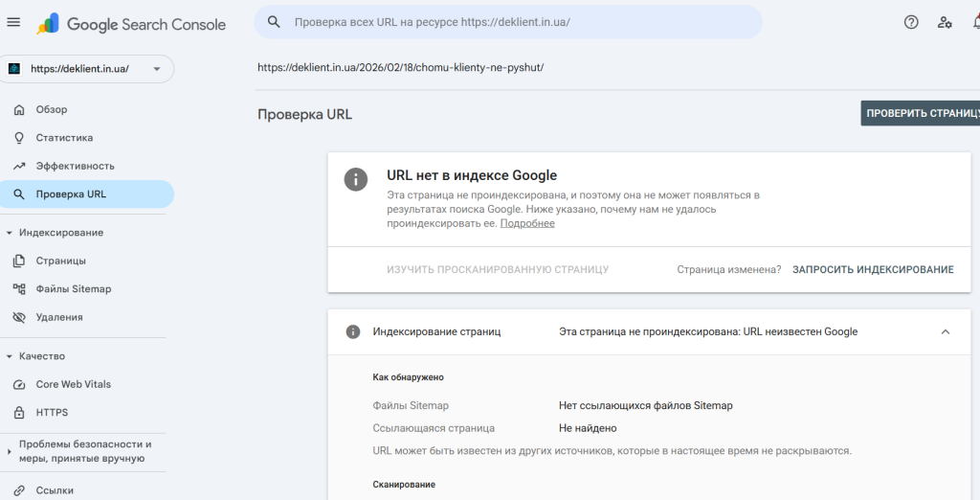Click the Ссылки chain icon
The height and width of the screenshot is (500, 980).
(x=19, y=490)
